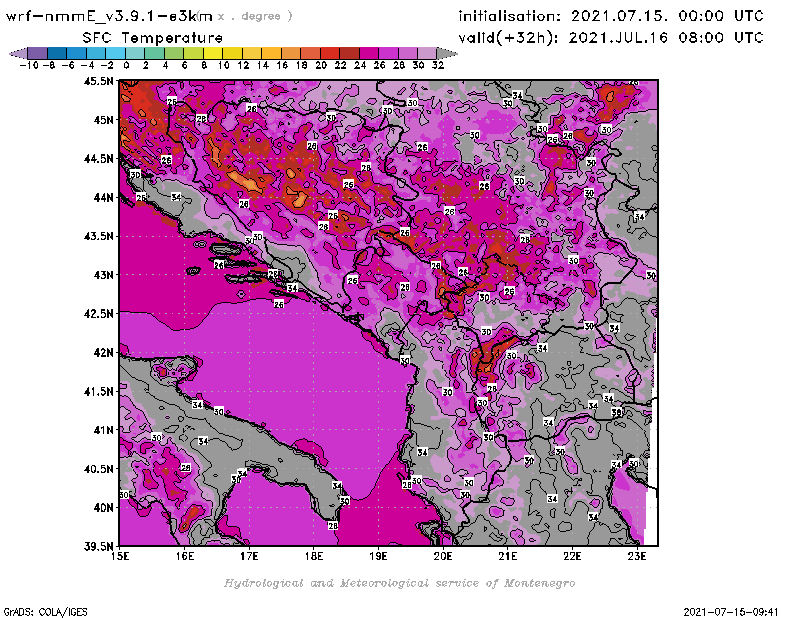
Task: Click the magenta legend swatch between 24 and 26
Action: coord(368,53)
